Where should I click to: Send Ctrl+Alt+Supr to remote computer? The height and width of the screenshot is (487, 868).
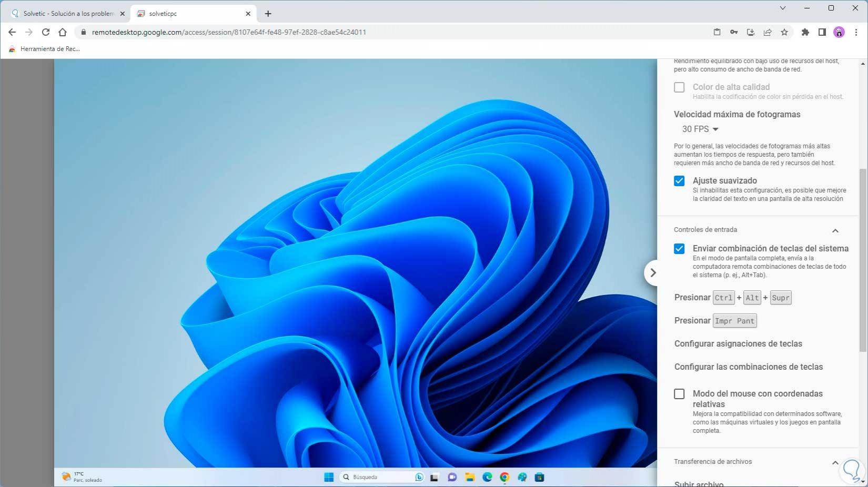coord(733,298)
